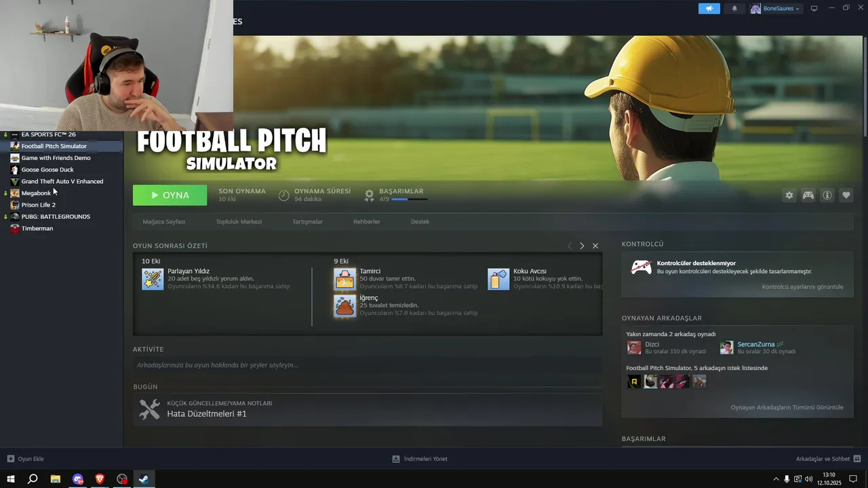This screenshot has height=488, width=868.
Task: Open Rehberler tab
Action: pyautogui.click(x=366, y=222)
